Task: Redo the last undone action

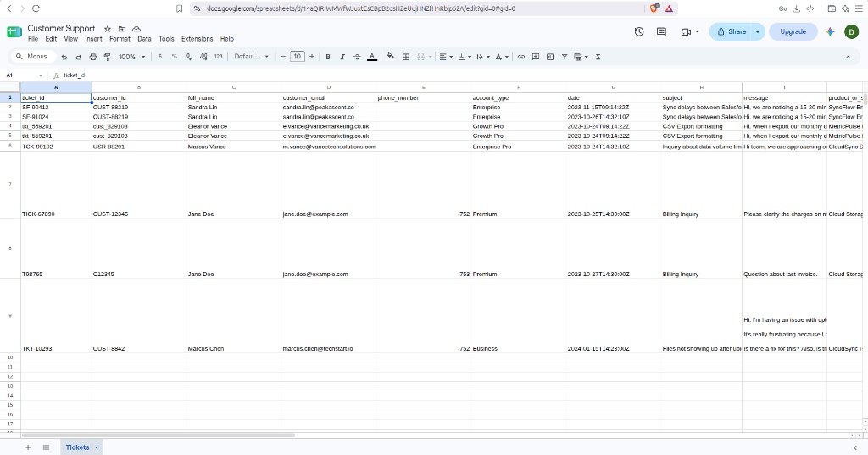Action: click(79, 57)
